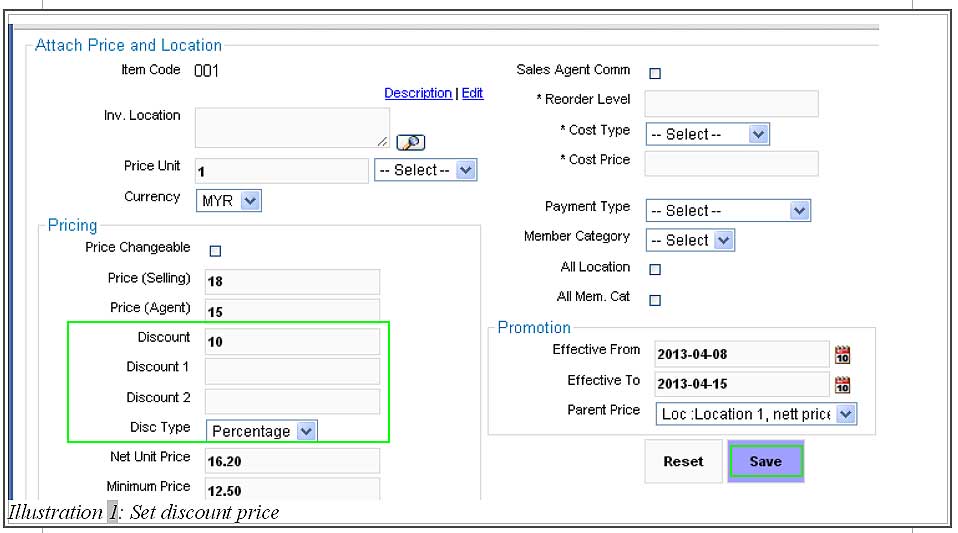Click the Price (Agent) field with 15
This screenshot has height=533, width=958.
point(292,311)
